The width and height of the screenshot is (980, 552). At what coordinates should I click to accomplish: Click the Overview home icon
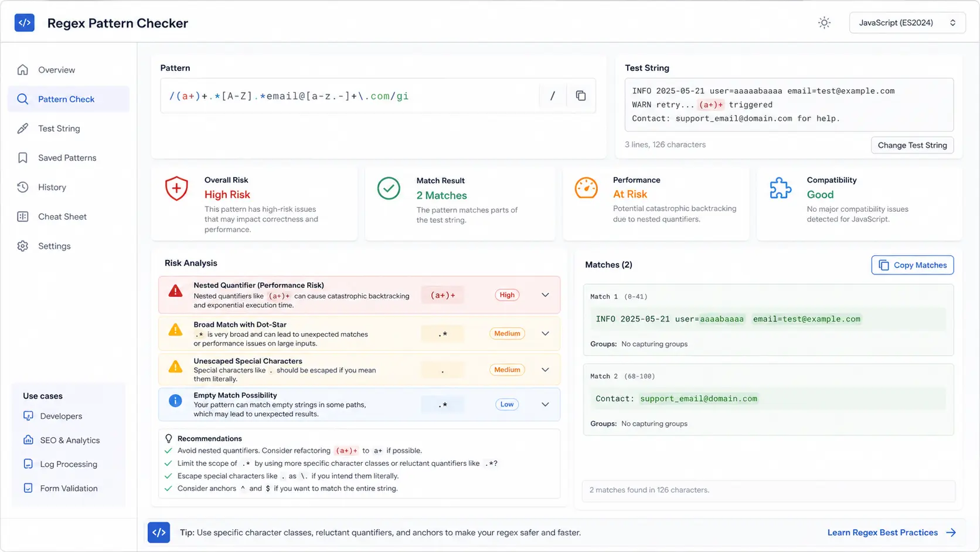(x=23, y=70)
